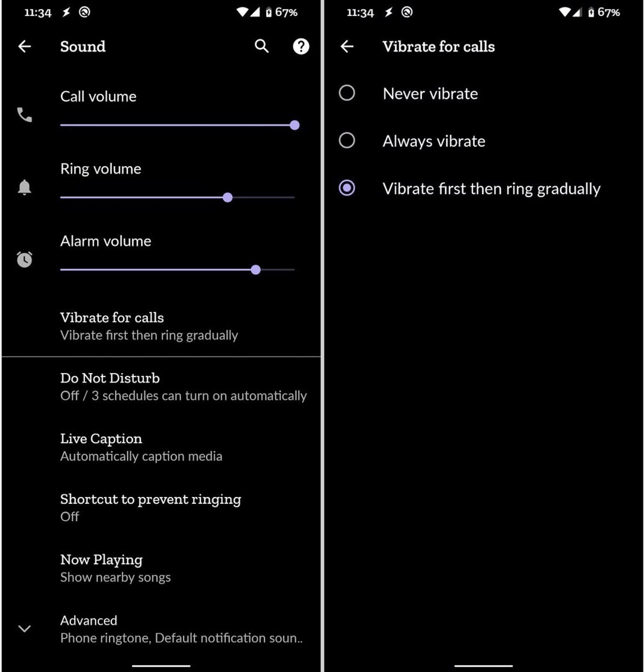Open Now Playing nearby songs setting
This screenshot has height=672, width=644.
(x=161, y=568)
